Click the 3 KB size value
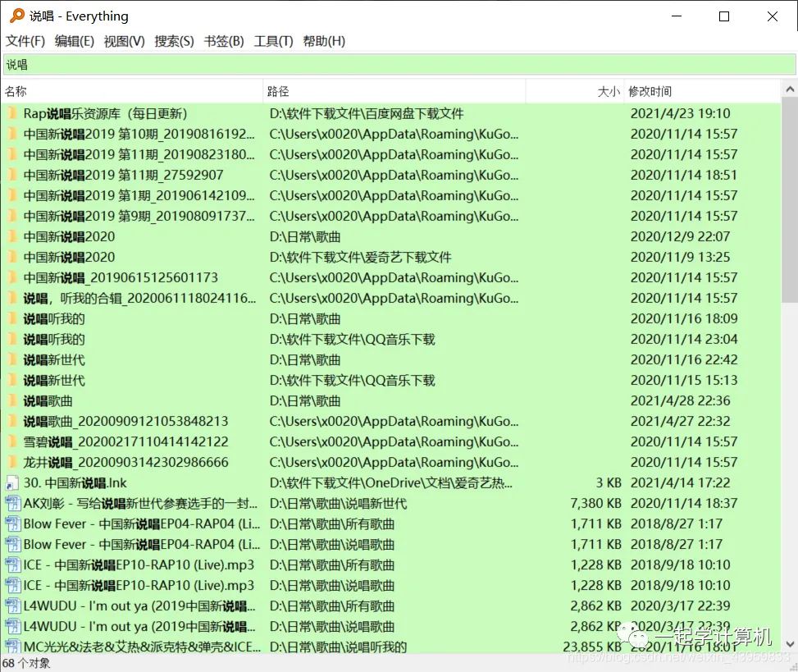Image resolution: width=798 pixels, height=672 pixels. (609, 482)
